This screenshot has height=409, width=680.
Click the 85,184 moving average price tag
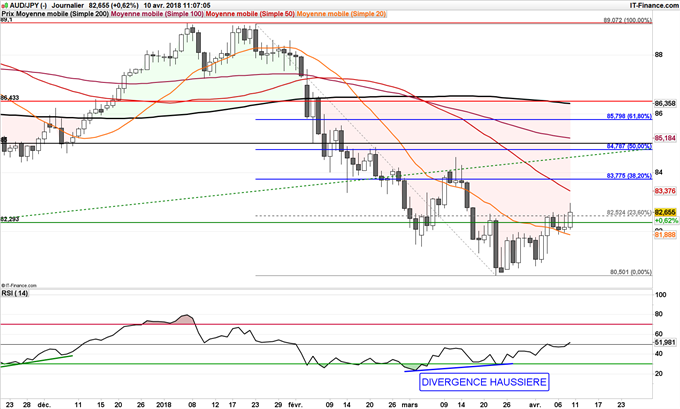[665, 138]
